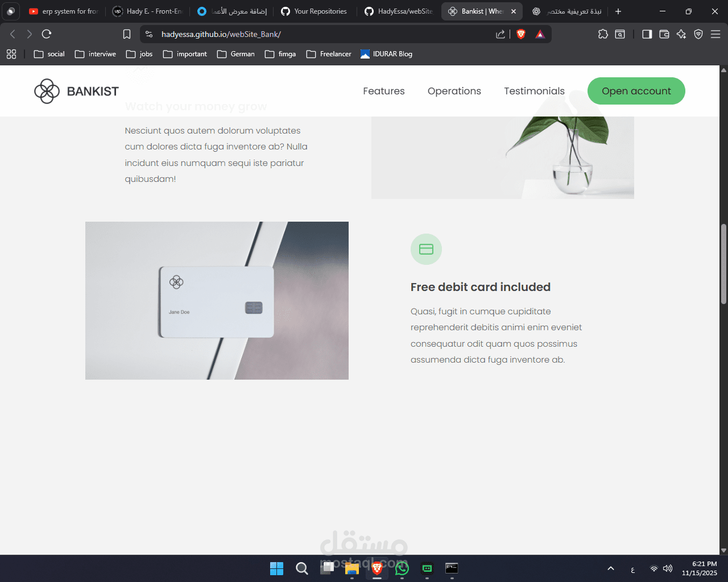Reload the Bankist page
728x582 pixels.
pyautogui.click(x=47, y=34)
